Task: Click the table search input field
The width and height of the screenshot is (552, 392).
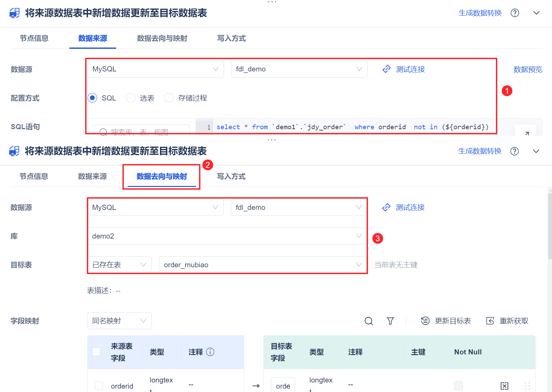Action: 142,131
